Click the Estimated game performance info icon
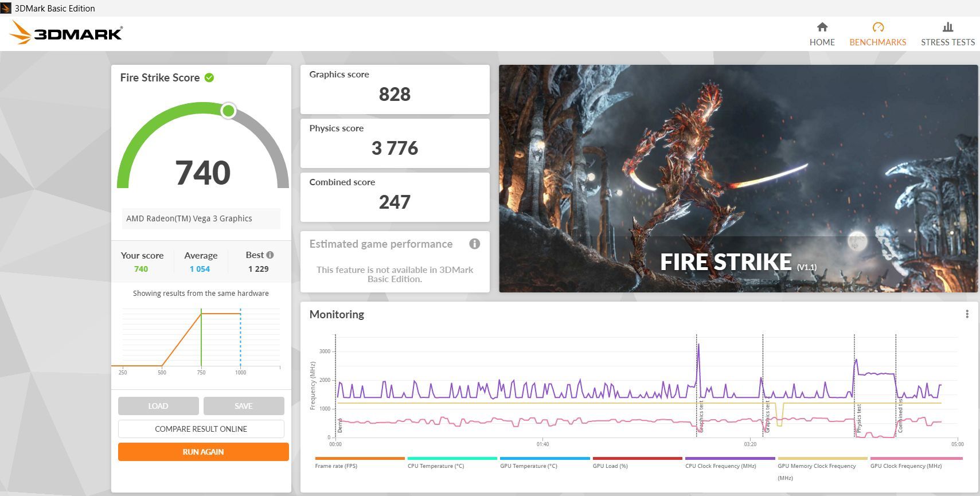 (474, 244)
